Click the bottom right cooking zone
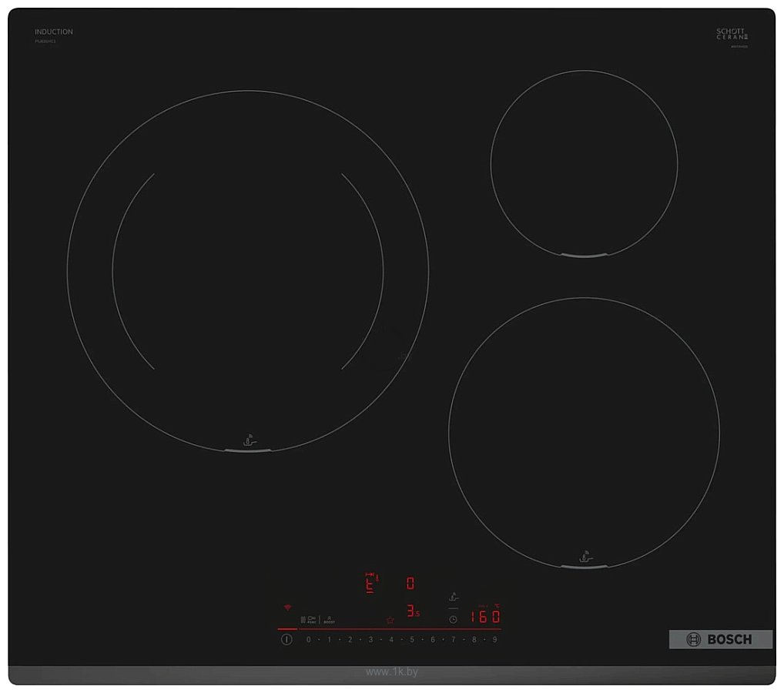 (584, 433)
